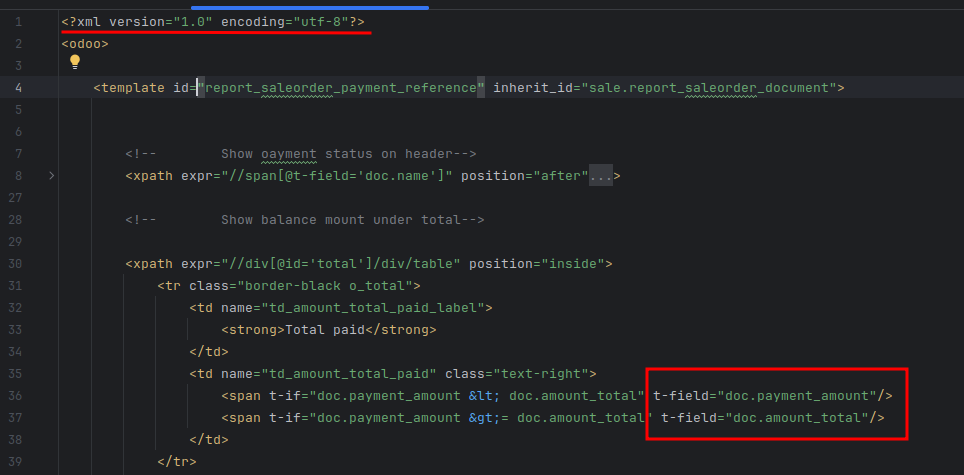The width and height of the screenshot is (964, 475).
Task: Click line number 30 in the gutter
Action: pos(16,264)
